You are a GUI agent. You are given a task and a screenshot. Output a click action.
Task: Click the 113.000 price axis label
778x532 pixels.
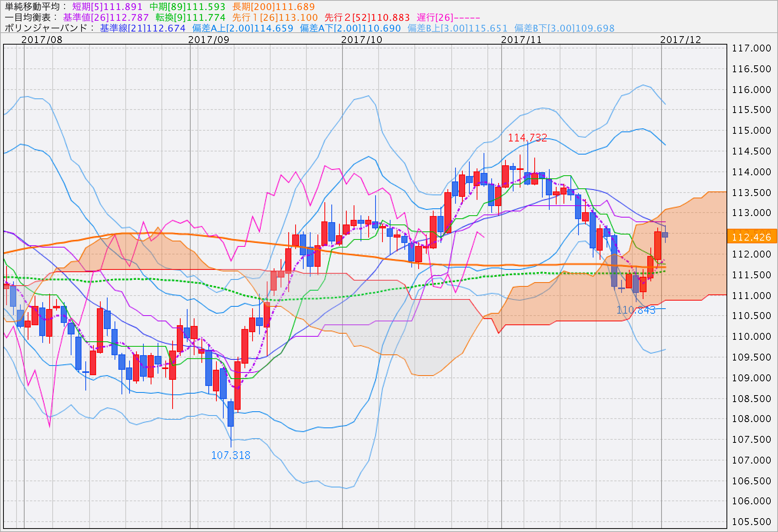(x=751, y=213)
